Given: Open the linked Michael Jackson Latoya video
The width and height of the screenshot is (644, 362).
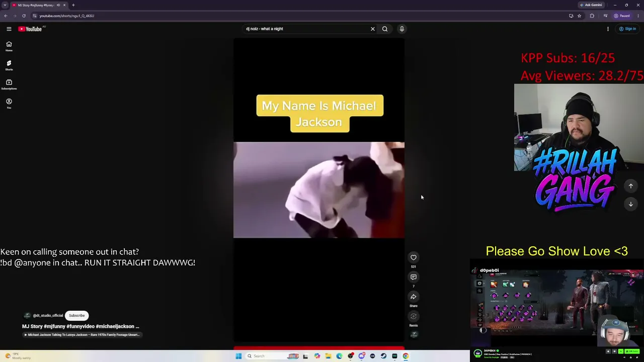Looking at the screenshot, I should (82, 335).
